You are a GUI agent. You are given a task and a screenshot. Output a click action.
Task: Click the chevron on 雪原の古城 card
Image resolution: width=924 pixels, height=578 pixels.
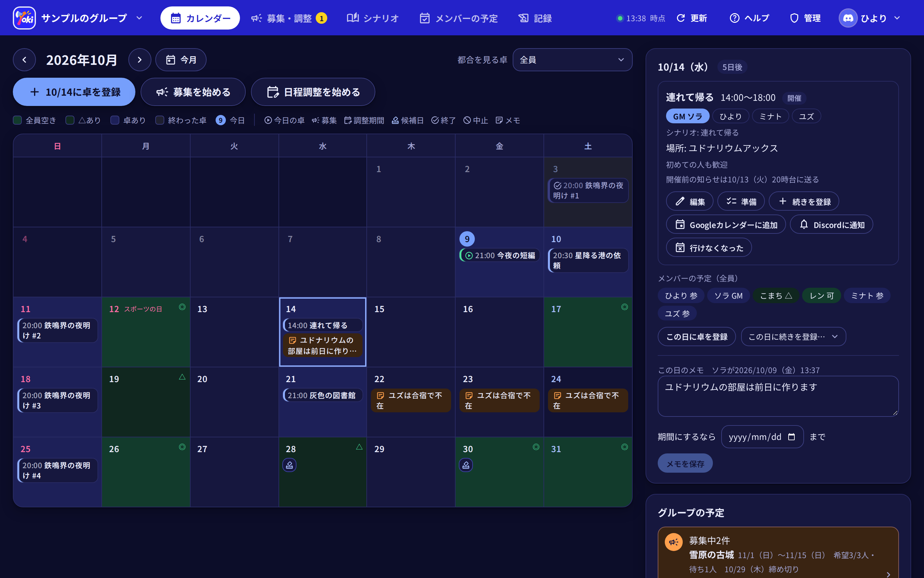coord(888,574)
